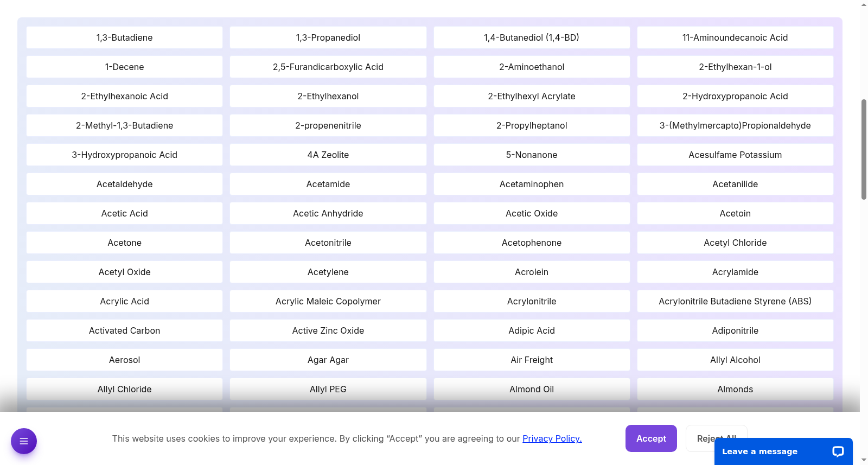This screenshot has width=868, height=465.
Task: Open the Leave a message chat
Action: tap(783, 451)
